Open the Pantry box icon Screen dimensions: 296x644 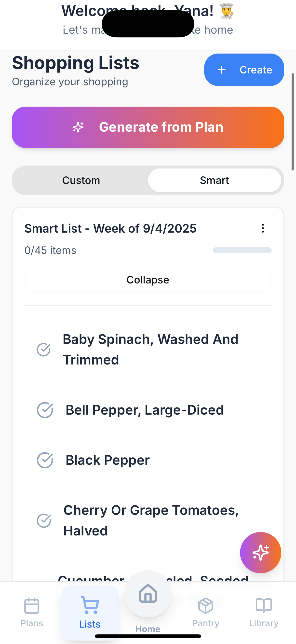[206, 606]
